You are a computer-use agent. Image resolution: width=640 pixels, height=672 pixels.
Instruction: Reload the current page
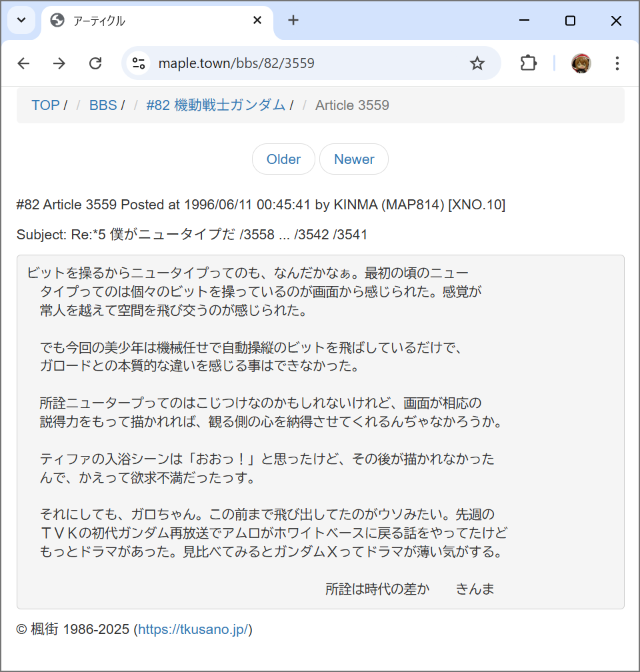coord(95,63)
